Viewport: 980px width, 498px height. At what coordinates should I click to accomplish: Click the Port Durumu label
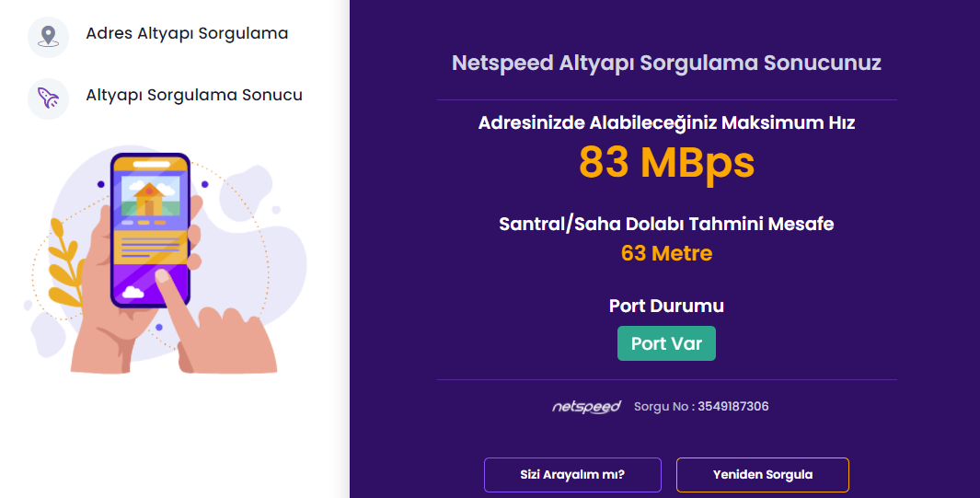tap(666, 306)
